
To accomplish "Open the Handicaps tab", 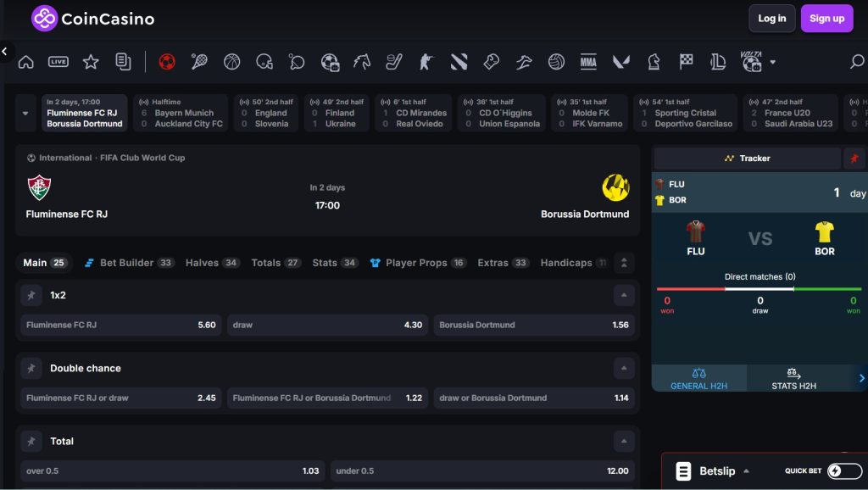I will tap(574, 263).
